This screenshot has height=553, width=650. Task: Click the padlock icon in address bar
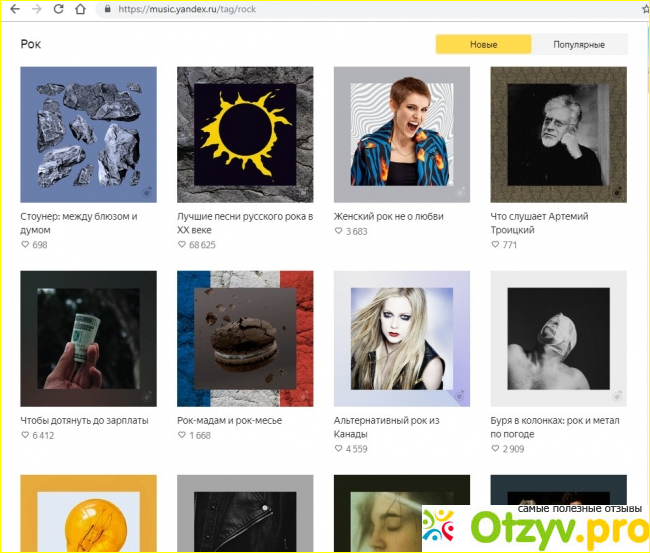pyautogui.click(x=107, y=9)
